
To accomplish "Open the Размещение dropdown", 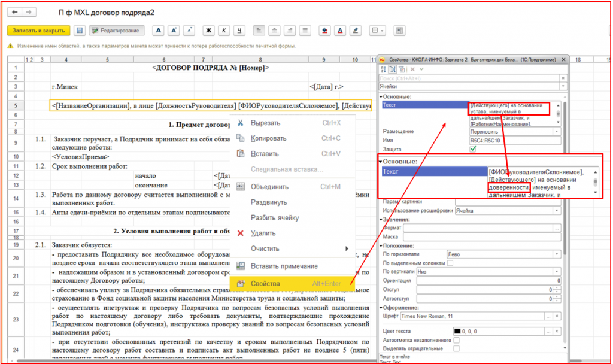I will pyautogui.click(x=557, y=132).
